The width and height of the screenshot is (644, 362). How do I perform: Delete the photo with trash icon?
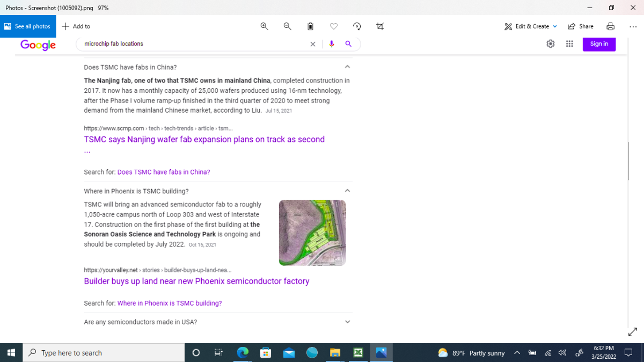tap(310, 26)
